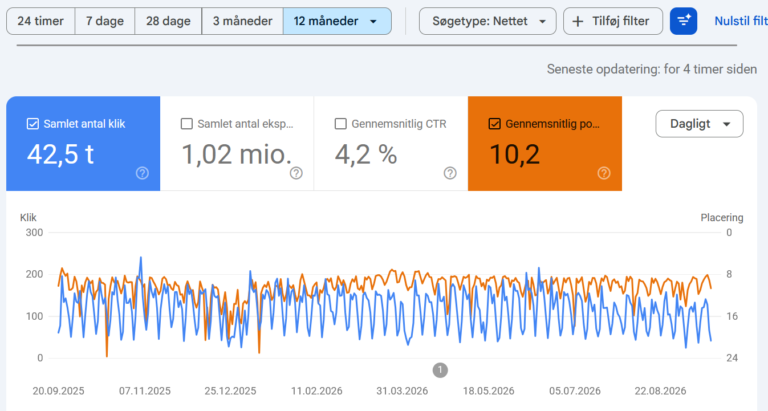Open help icon on Samlet antal klik card

pyautogui.click(x=142, y=173)
